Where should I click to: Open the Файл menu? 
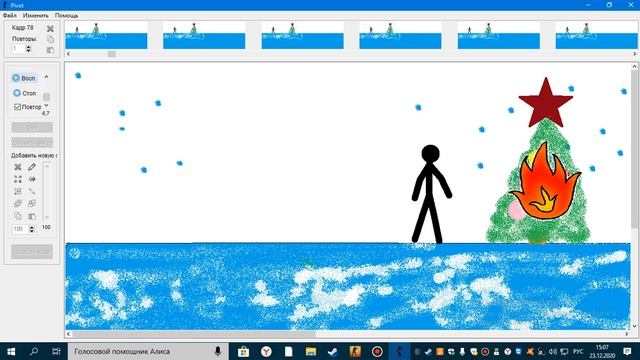click(x=10, y=16)
